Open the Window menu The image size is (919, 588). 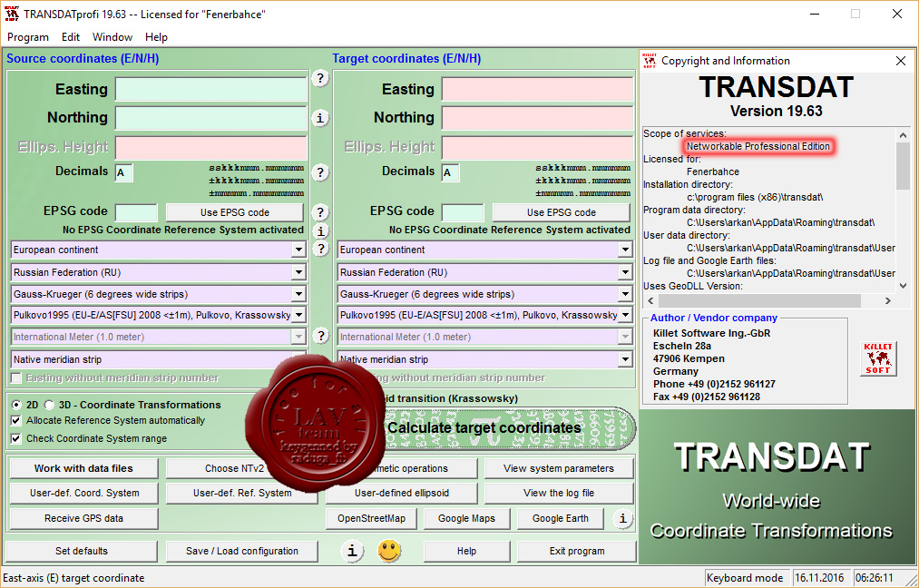coord(112,37)
